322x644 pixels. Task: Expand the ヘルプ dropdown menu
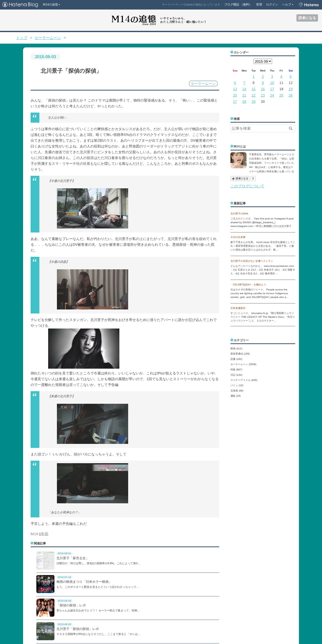[x=288, y=5]
